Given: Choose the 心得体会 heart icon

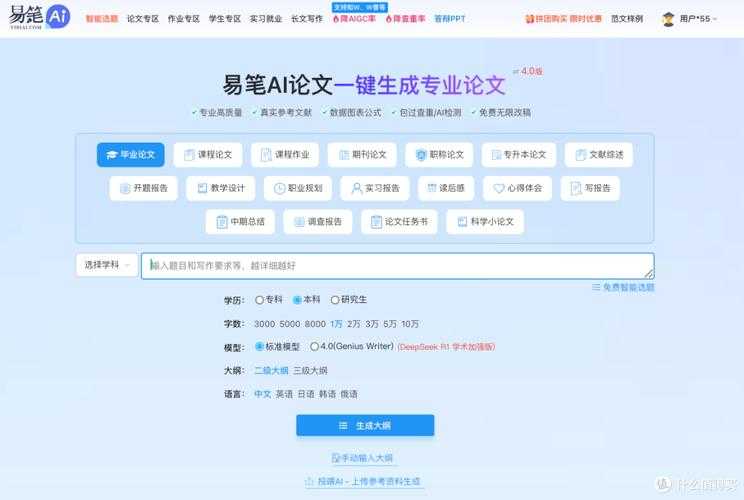Looking at the screenshot, I should pos(499,188).
